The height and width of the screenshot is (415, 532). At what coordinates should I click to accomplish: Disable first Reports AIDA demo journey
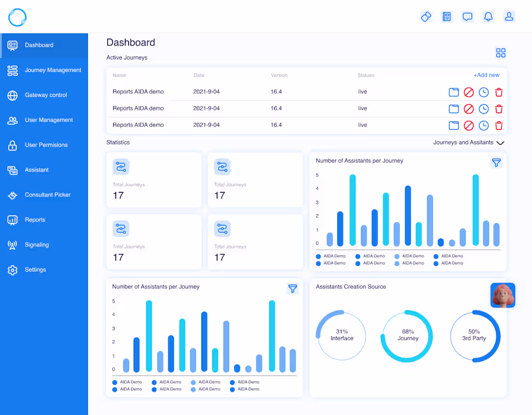pyautogui.click(x=469, y=92)
